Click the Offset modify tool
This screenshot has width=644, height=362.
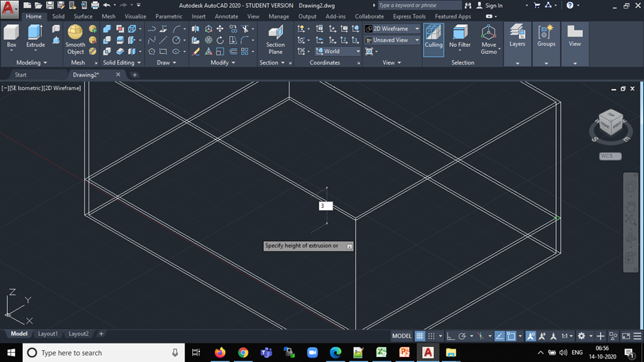[233, 51]
